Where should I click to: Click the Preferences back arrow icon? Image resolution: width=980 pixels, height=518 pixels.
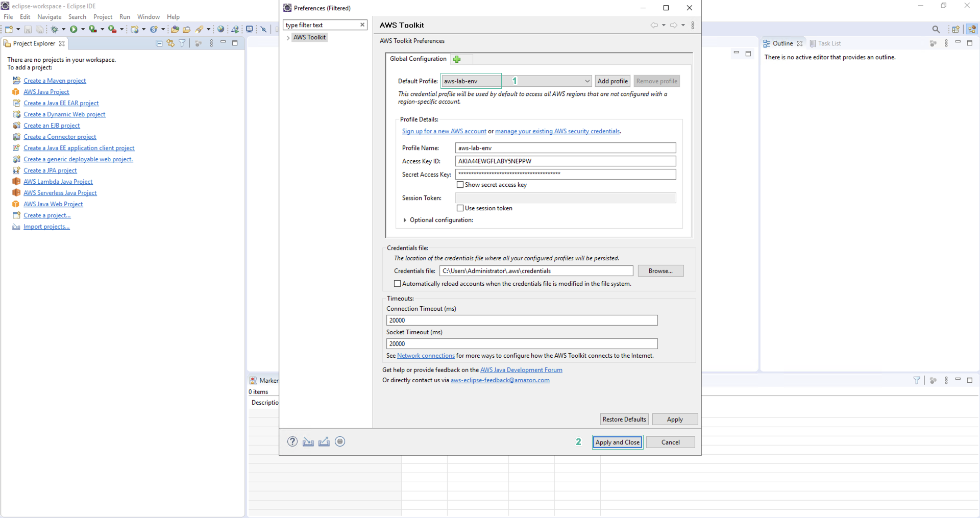click(654, 25)
